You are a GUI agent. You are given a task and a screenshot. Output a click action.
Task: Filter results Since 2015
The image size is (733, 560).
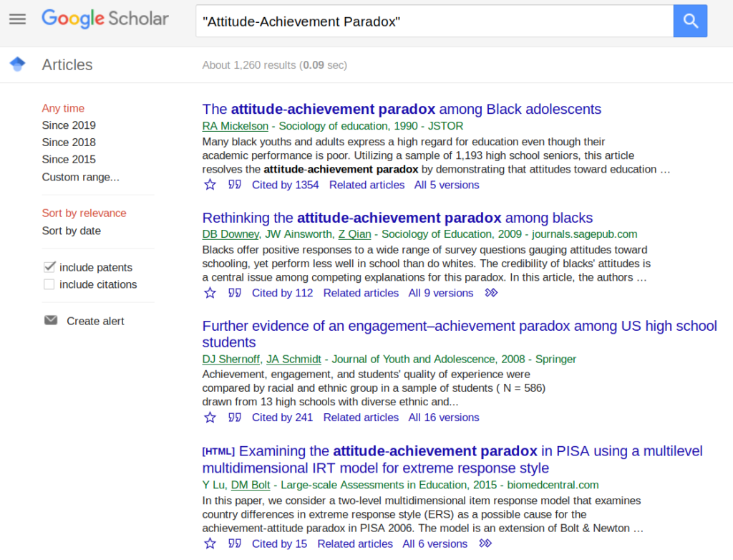click(69, 160)
